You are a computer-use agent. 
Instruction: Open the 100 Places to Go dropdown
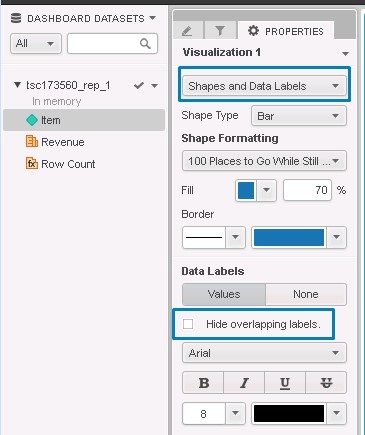[x=264, y=161]
